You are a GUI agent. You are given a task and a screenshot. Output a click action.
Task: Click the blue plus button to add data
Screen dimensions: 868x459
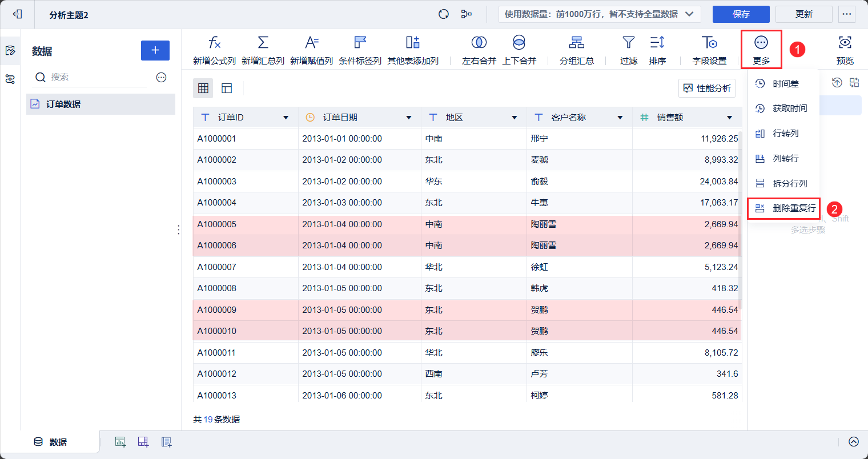point(155,50)
